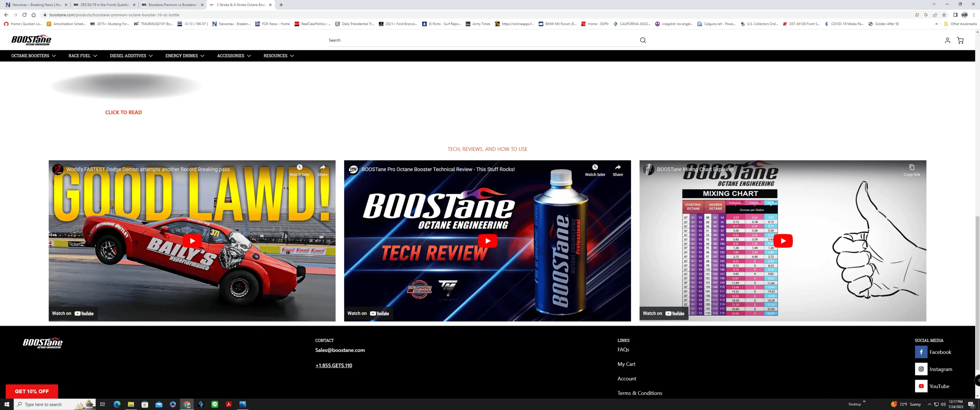Open the YouTube icon in the footer

921,386
